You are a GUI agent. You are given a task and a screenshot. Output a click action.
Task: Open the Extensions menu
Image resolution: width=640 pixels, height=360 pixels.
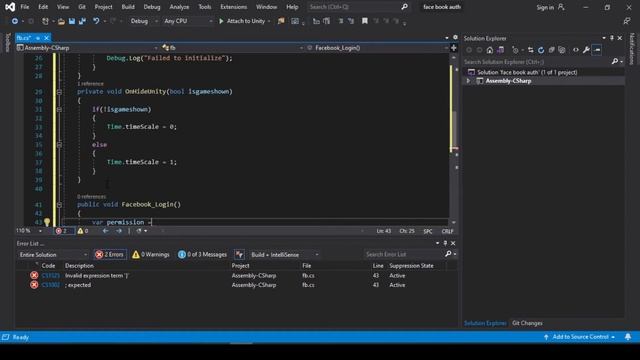(233, 7)
